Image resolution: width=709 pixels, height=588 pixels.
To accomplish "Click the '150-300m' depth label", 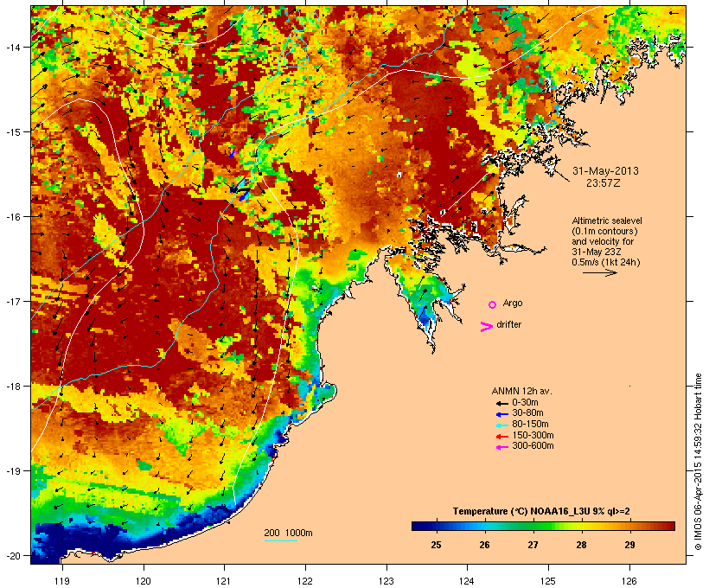I will [533, 435].
